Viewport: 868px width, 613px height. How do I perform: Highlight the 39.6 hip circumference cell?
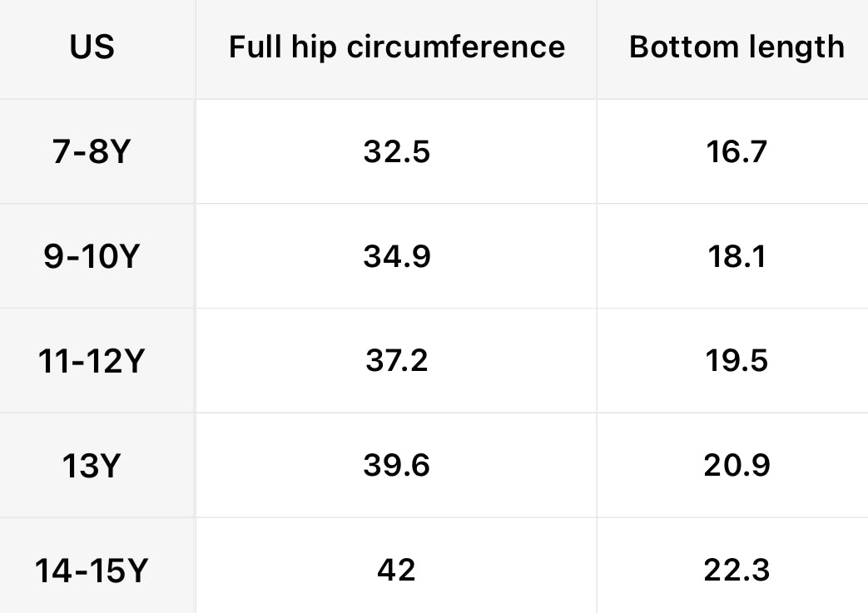[397, 466]
